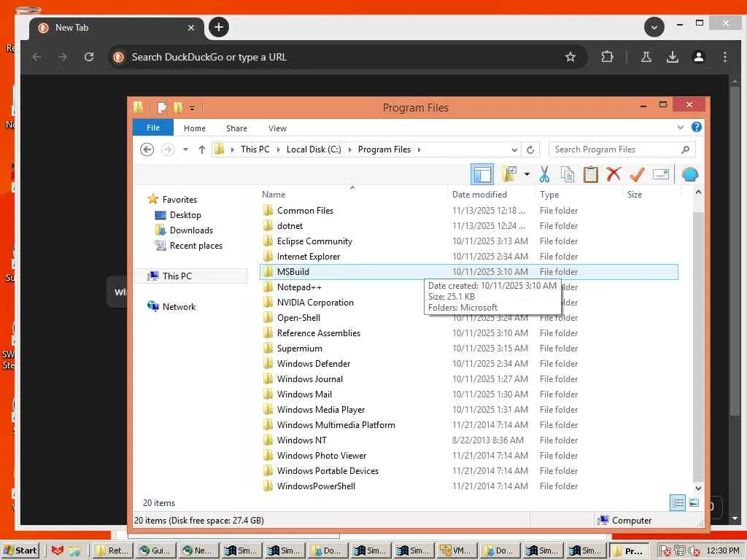This screenshot has width=747, height=560.
Task: Click the blue shell settings icon
Action: pos(689,174)
